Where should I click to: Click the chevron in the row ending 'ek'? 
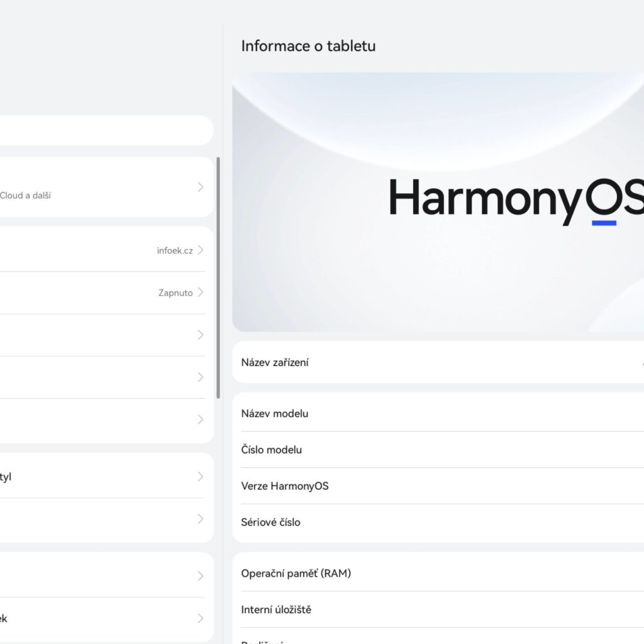200,618
